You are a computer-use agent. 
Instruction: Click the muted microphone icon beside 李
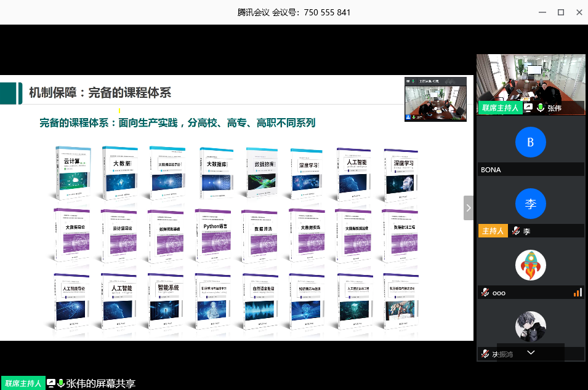coord(516,232)
